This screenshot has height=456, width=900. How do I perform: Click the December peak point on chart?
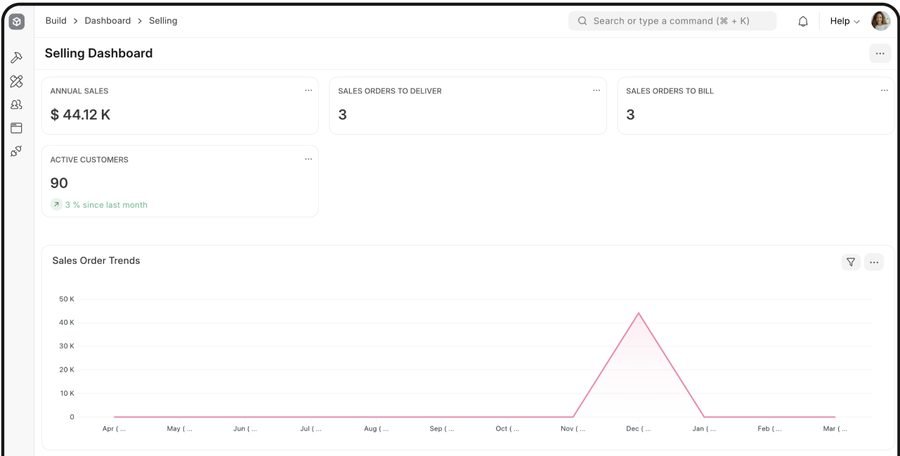(638, 314)
